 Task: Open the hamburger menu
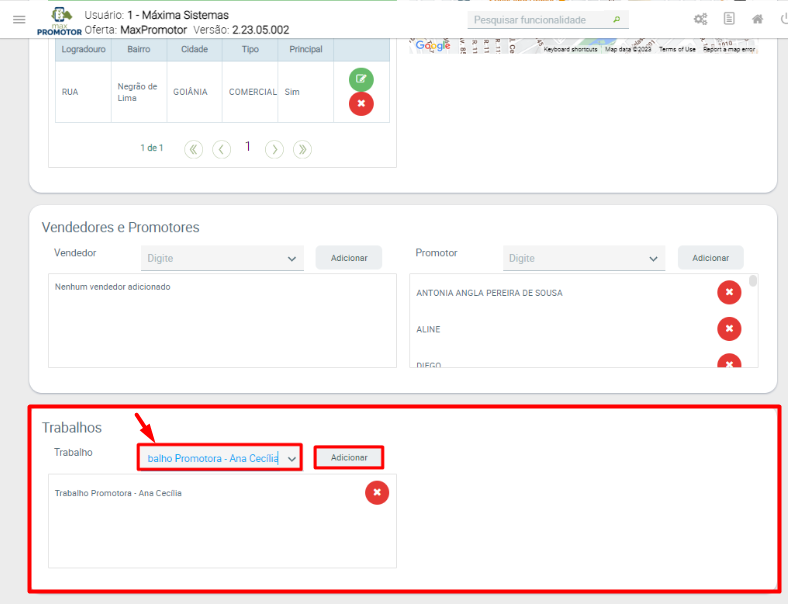pos(19,20)
